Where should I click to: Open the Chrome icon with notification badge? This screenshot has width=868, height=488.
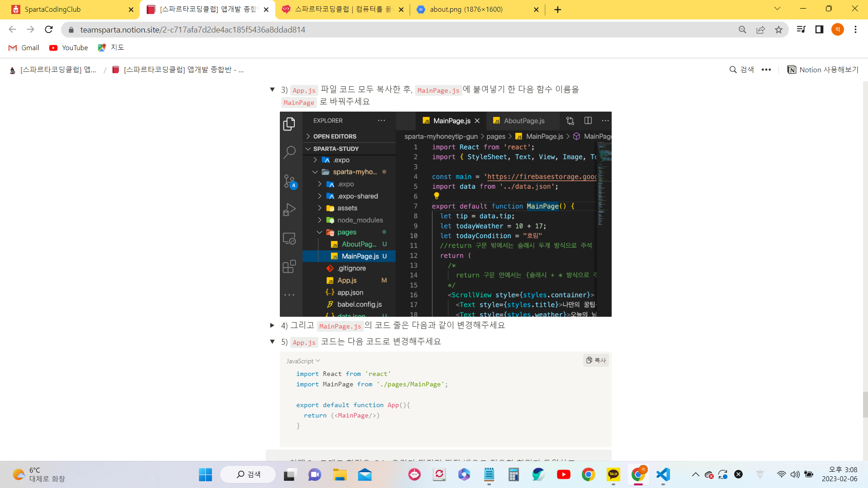(x=638, y=474)
